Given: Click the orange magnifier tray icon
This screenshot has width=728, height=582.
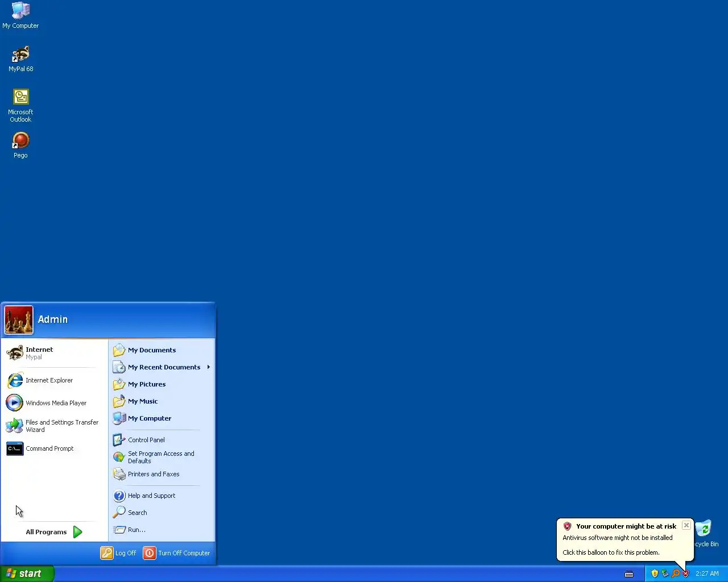Looking at the screenshot, I should click(x=675, y=573).
